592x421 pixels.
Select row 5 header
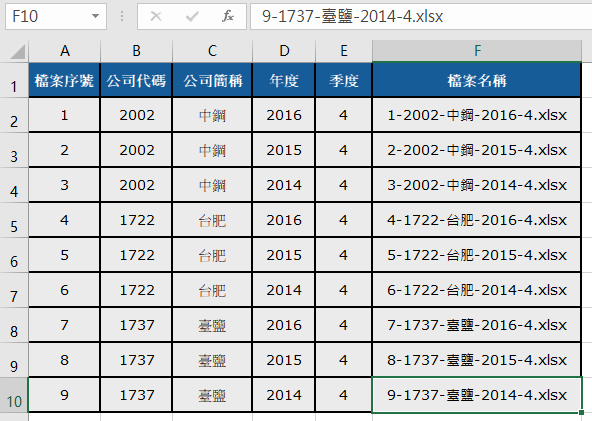14,220
